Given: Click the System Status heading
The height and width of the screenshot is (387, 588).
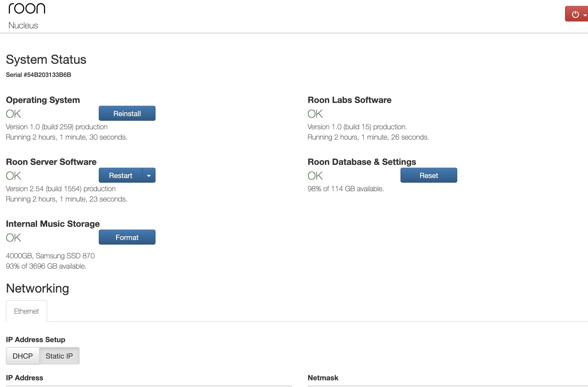Looking at the screenshot, I should click(46, 60).
